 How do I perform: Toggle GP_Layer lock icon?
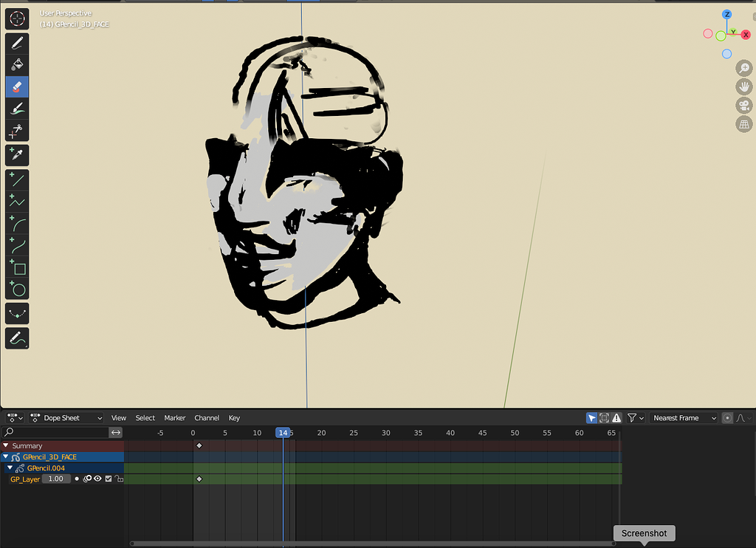[x=119, y=479]
